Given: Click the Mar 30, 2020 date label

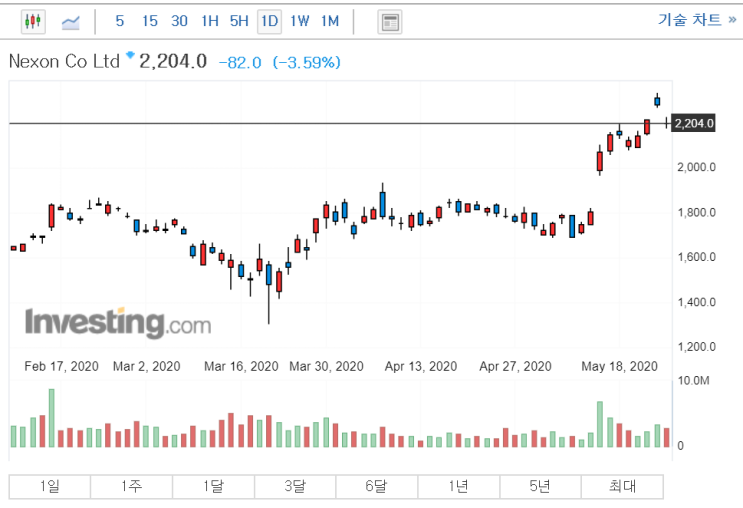Looking at the screenshot, I should [326, 366].
